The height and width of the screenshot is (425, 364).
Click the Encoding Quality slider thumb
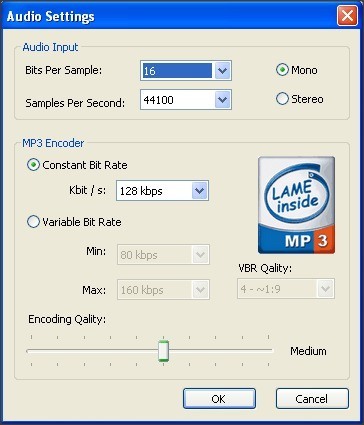pos(163,351)
